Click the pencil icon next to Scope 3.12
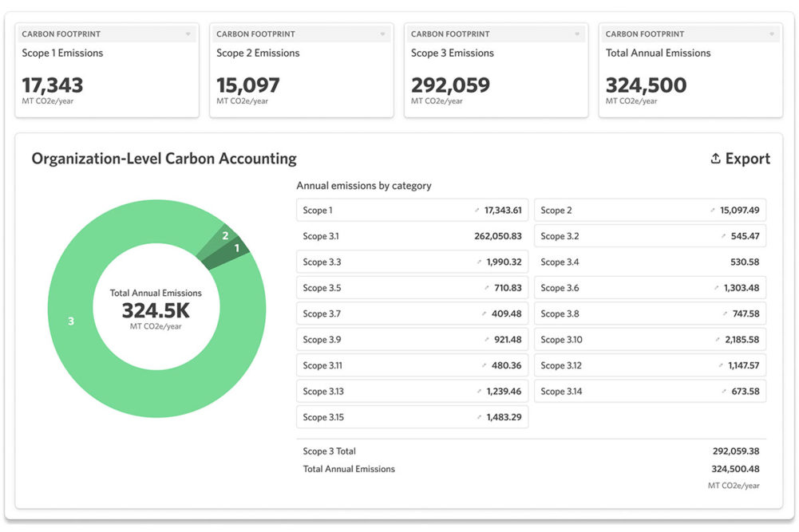Viewport: 799px width, 532px height. (721, 365)
